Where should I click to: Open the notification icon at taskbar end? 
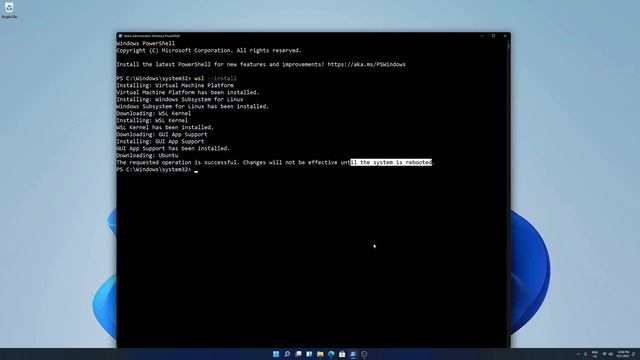(x=633, y=354)
